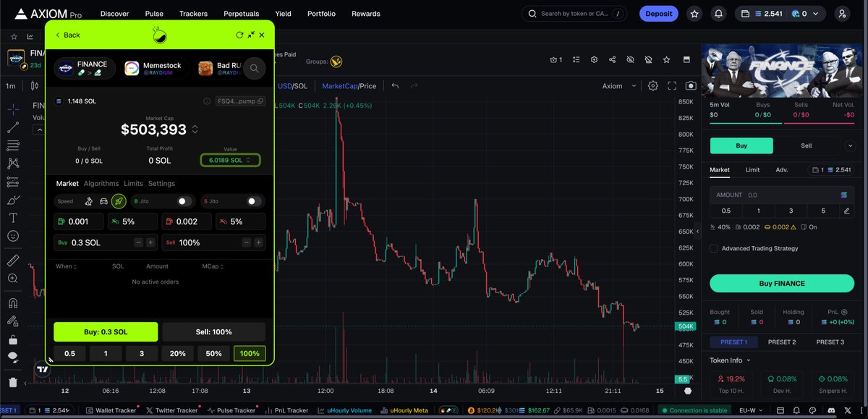Screen dimensions: 868x419
Task: Click the AMOUNT input field
Action: click(x=781, y=195)
